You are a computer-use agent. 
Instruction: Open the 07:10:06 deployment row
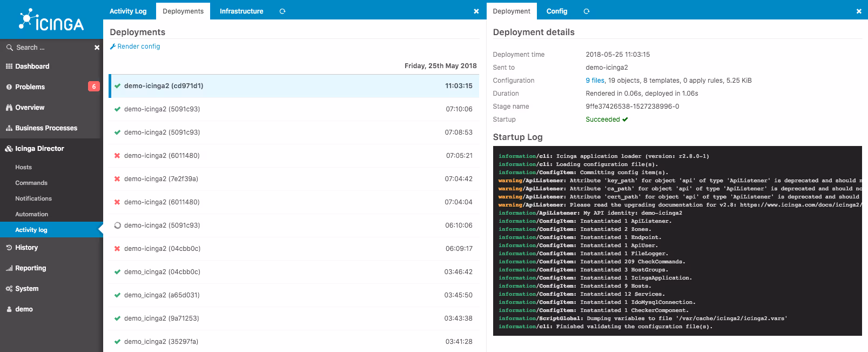pos(294,109)
